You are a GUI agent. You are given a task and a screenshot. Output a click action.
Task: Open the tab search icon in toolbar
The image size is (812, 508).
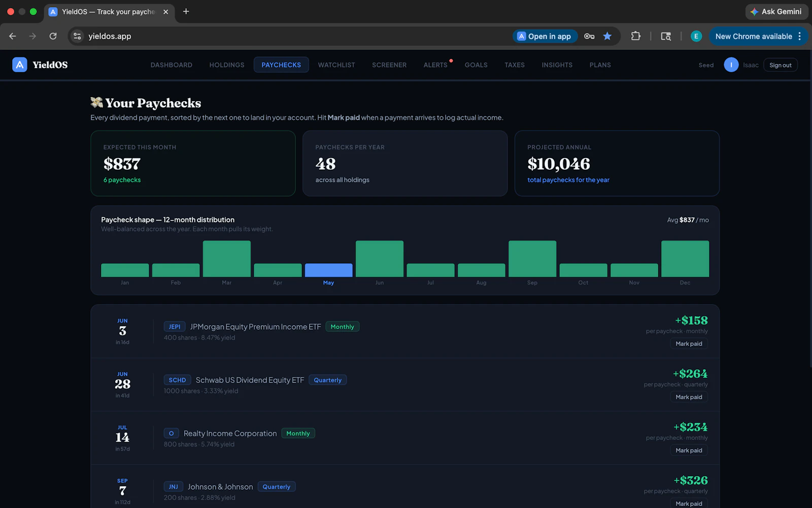coord(666,36)
